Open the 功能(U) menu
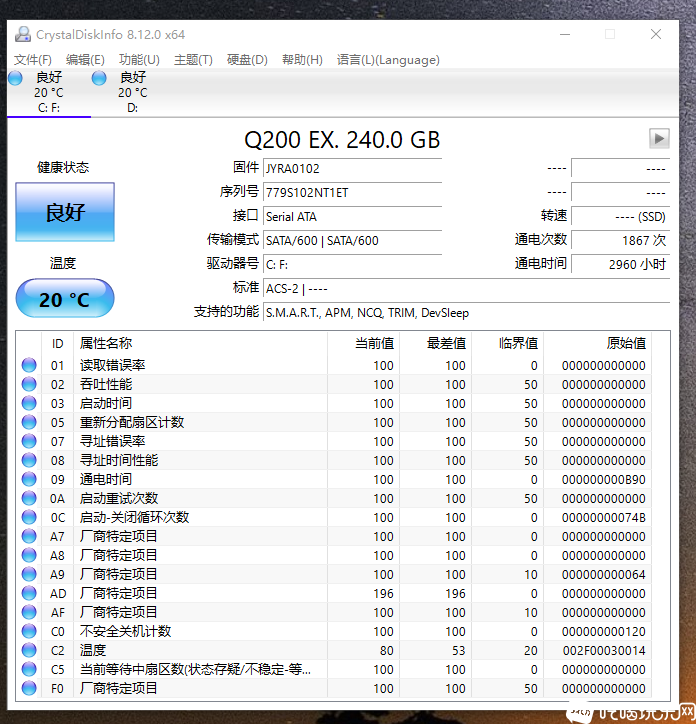Image resolution: width=696 pixels, height=724 pixels. (x=139, y=60)
